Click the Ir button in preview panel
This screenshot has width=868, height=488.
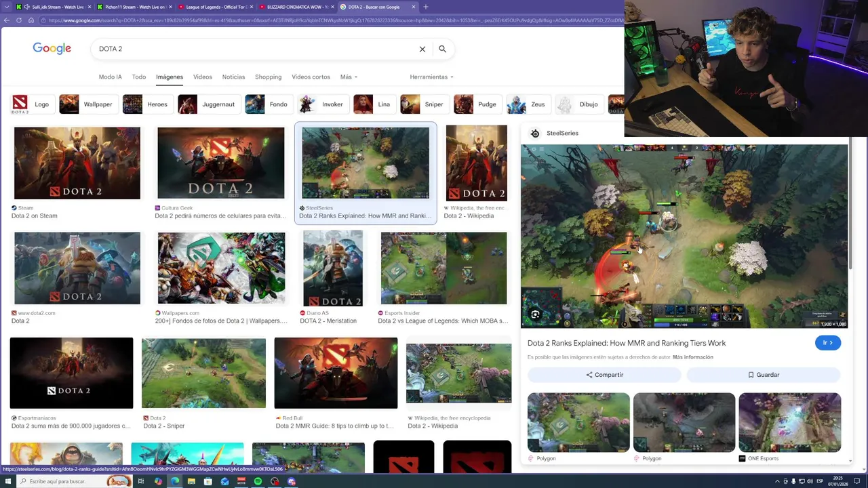tap(828, 343)
